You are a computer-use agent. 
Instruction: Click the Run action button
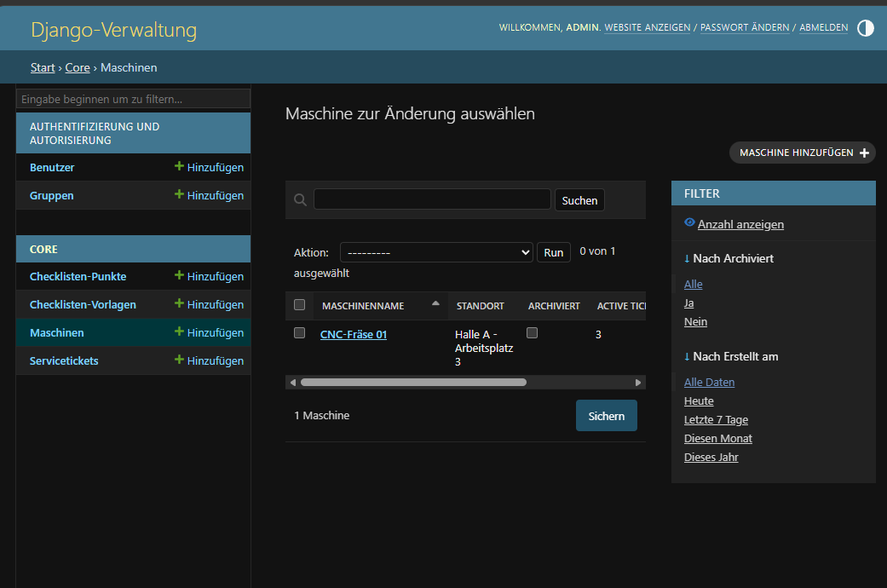pos(553,252)
